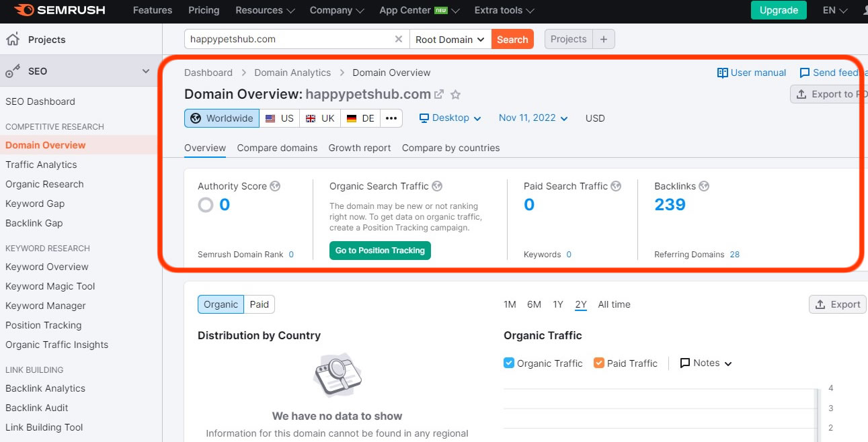Click the Projects home icon in sidebar
This screenshot has height=442, width=868.
pyautogui.click(x=13, y=40)
